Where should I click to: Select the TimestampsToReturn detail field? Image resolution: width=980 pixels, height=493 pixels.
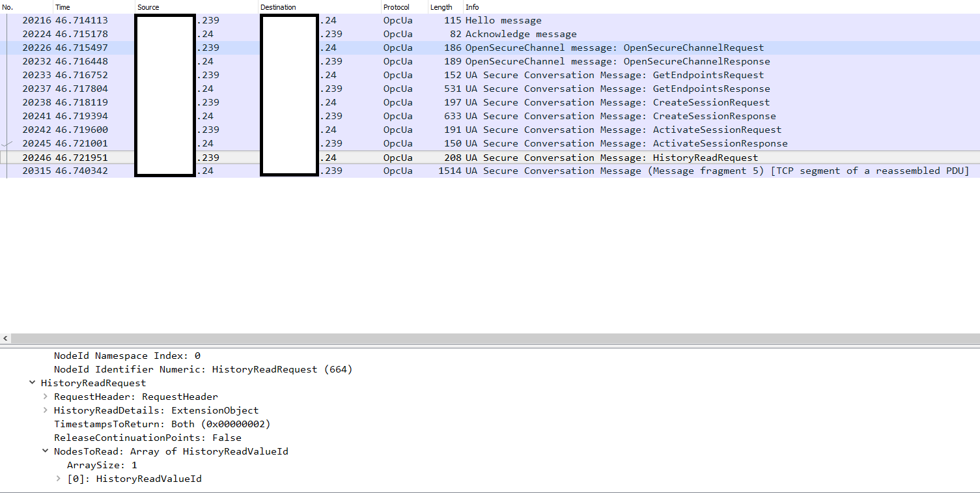pos(161,424)
